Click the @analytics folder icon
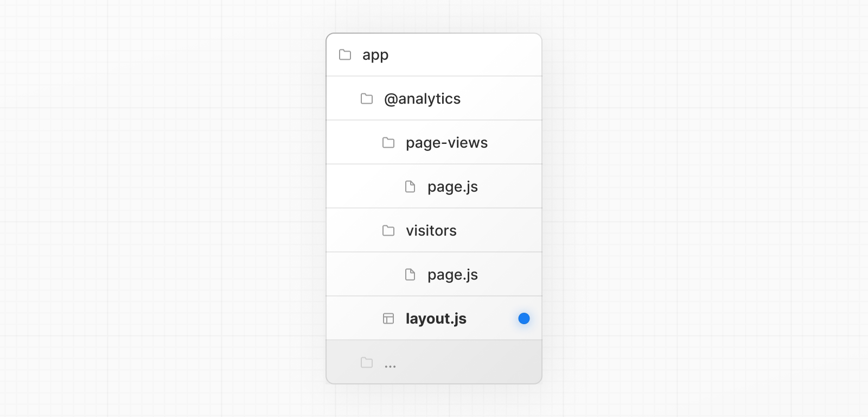Viewport: 868px width, 417px height. click(367, 99)
